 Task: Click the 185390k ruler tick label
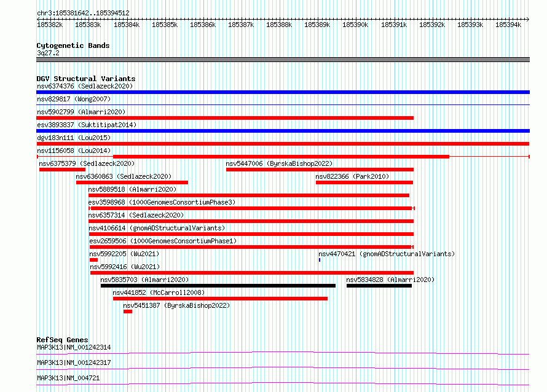[355, 25]
